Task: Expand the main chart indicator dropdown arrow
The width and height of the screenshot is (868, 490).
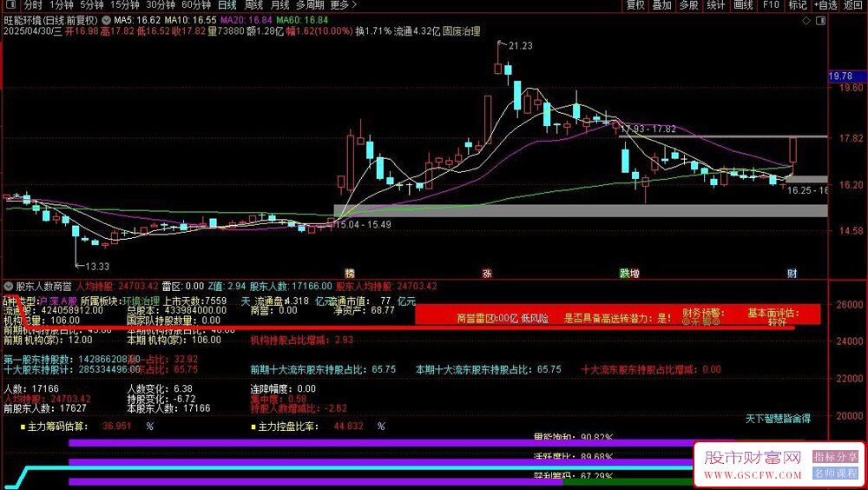Action: coord(106,20)
